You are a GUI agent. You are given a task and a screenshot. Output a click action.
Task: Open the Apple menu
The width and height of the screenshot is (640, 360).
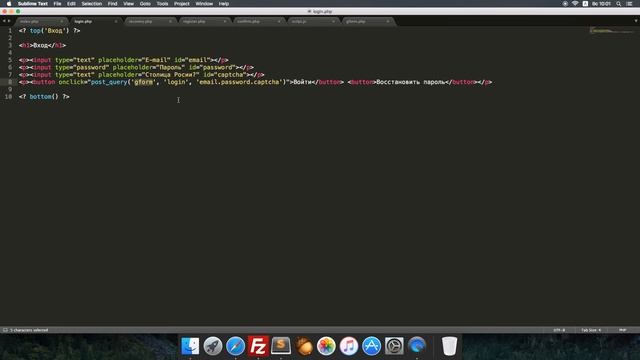[9, 4]
